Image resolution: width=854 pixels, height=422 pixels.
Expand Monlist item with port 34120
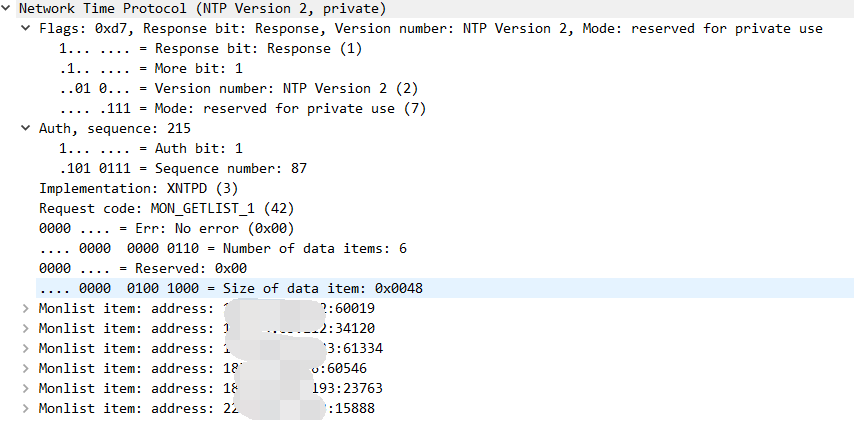pos(25,328)
